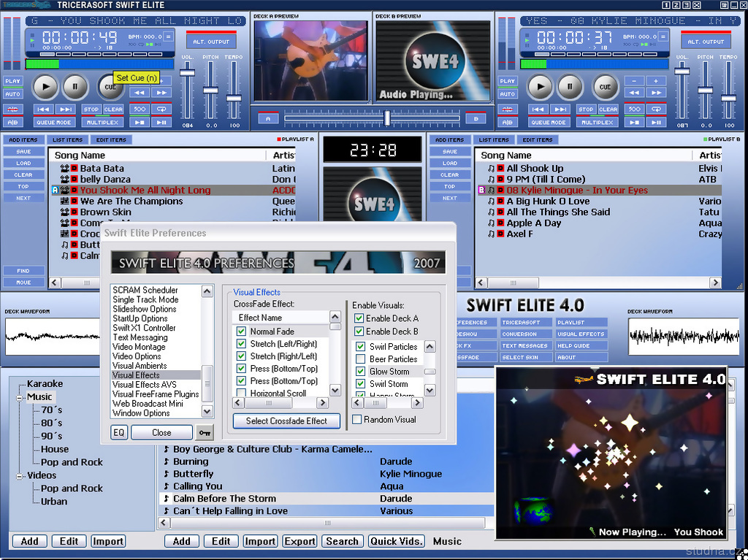Image resolution: width=748 pixels, height=560 pixels.
Task: Skip to next track on Deck A
Action: [x=66, y=110]
